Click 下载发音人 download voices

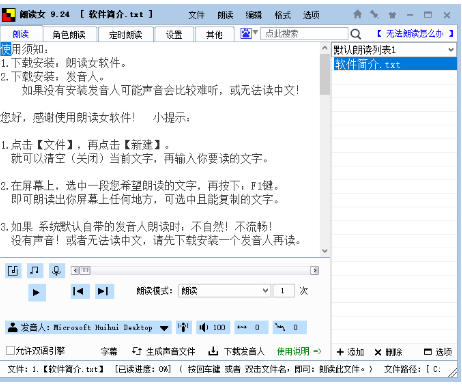coord(236,351)
